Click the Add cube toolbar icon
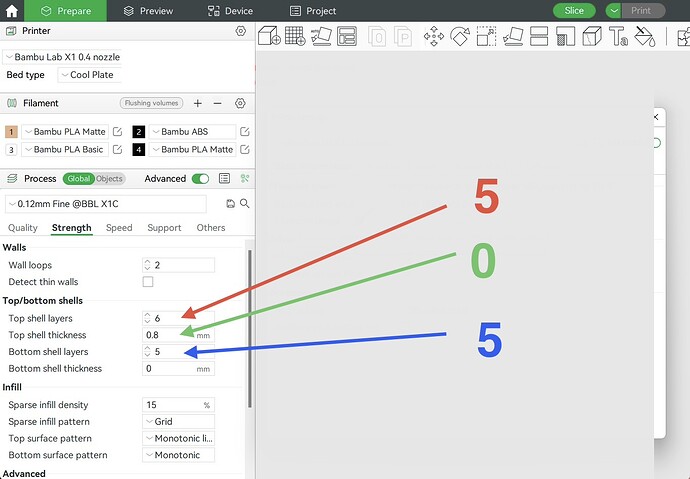Viewport: 690px width, 479px height. (269, 36)
